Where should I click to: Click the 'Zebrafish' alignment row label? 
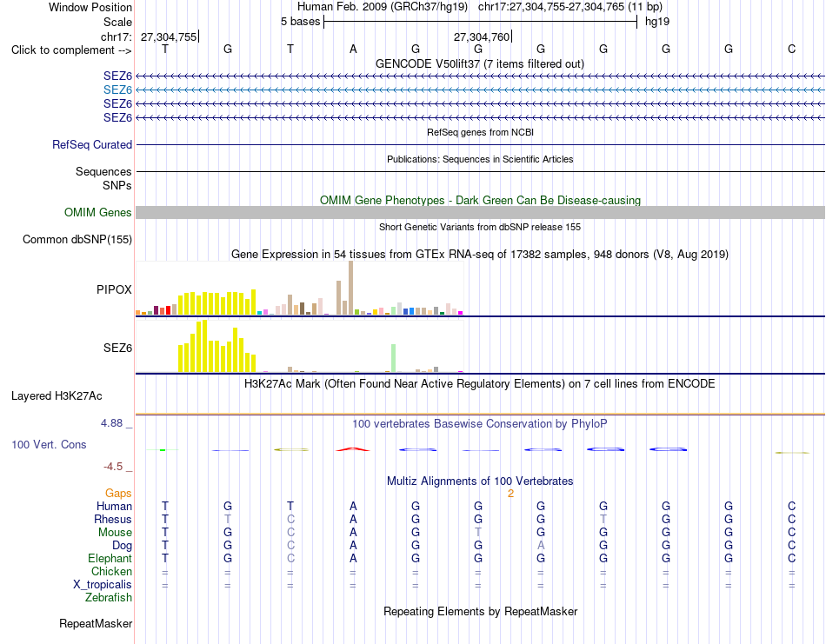[109, 598]
